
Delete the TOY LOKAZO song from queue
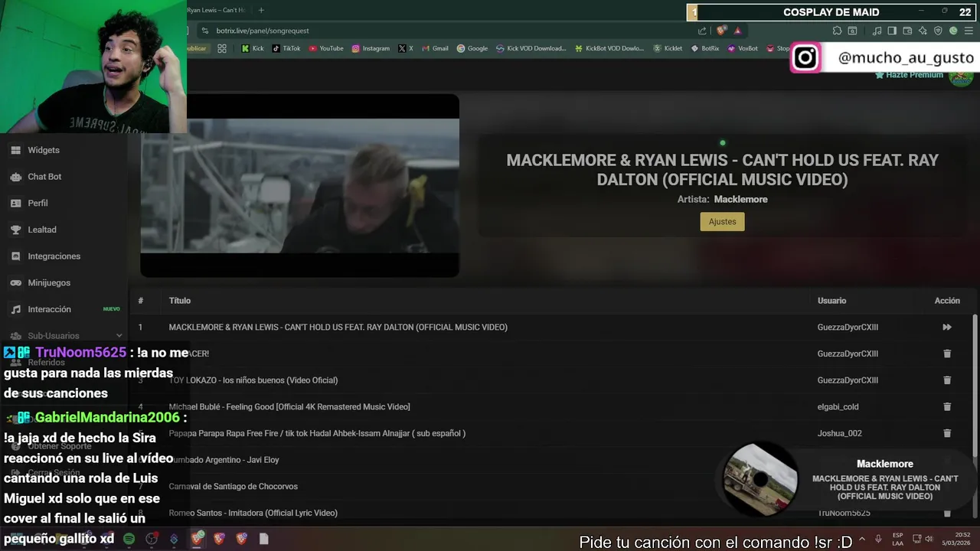point(947,380)
